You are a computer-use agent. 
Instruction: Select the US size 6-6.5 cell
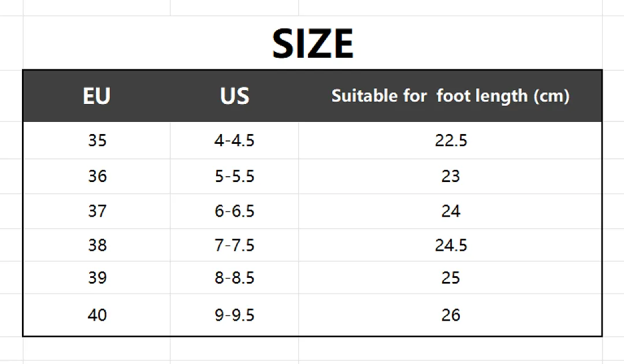pos(235,211)
